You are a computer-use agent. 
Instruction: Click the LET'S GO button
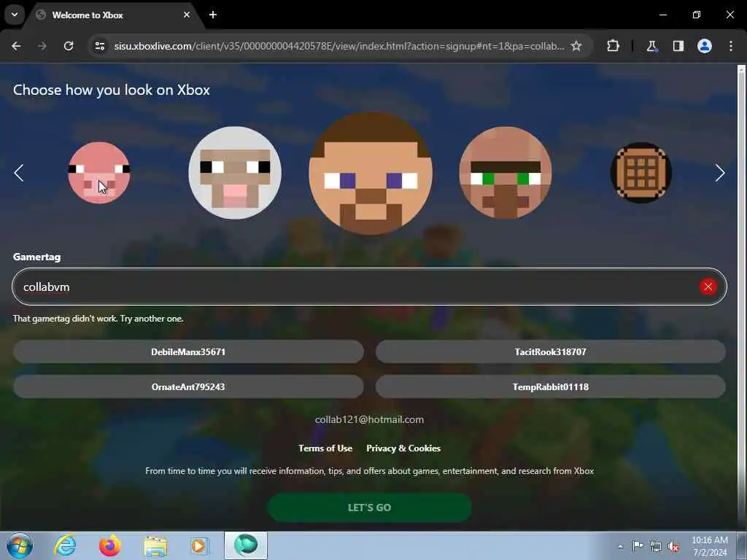tap(370, 507)
